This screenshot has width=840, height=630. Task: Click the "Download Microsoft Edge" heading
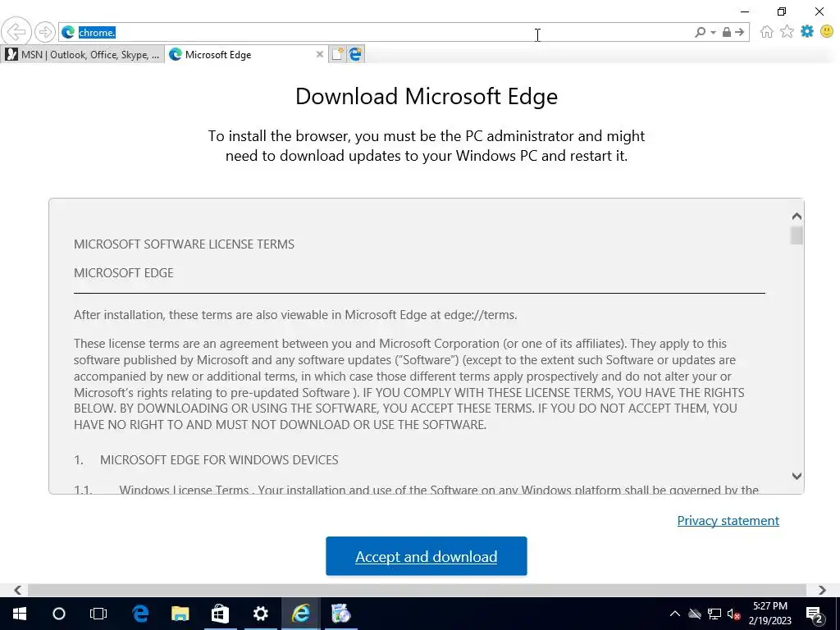coord(427,97)
